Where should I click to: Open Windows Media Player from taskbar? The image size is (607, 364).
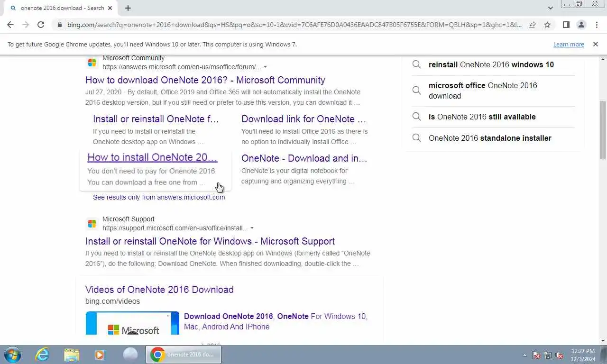coord(100,355)
